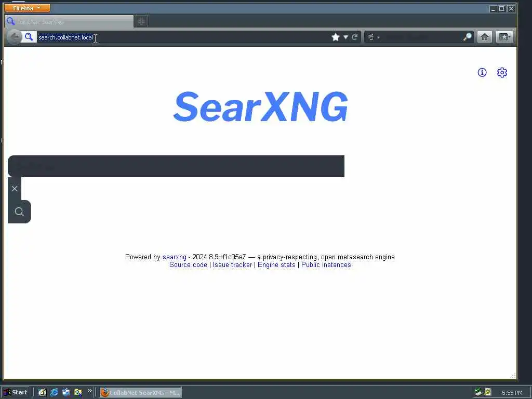532x399 pixels.
Task: Launch the Outlook Express quick launch icon
Action: click(x=66, y=392)
